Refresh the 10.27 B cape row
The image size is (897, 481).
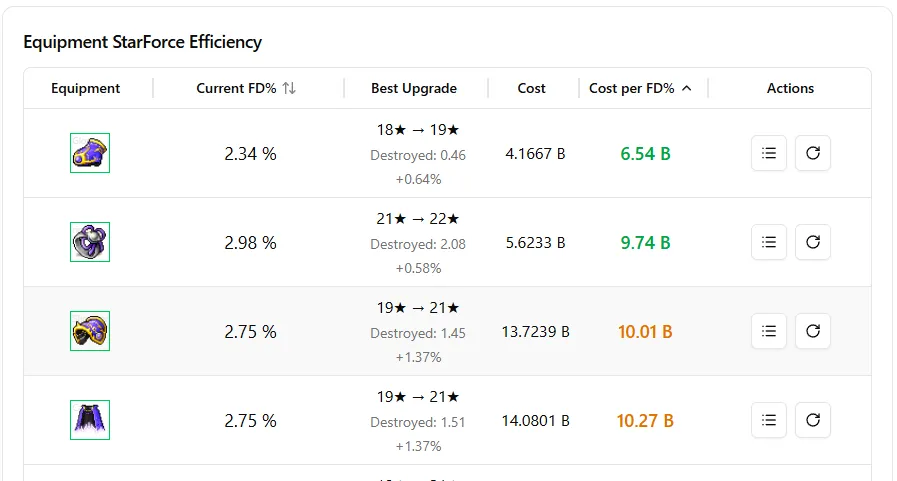813,420
